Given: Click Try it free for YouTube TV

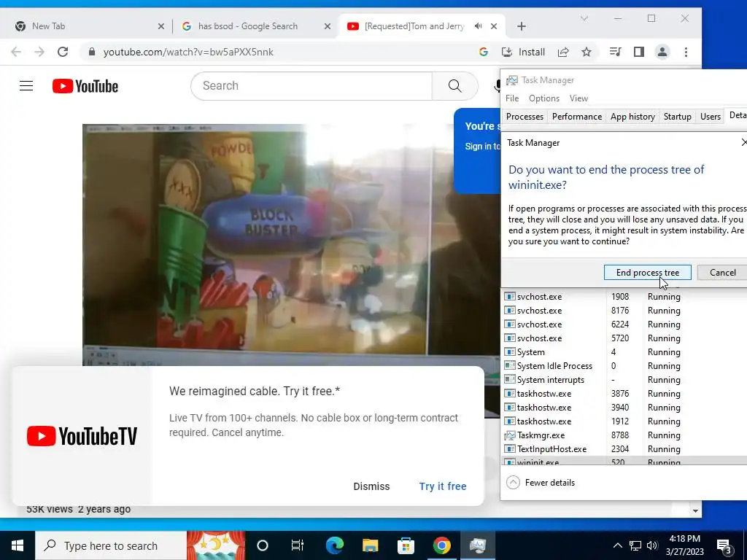Looking at the screenshot, I should 443,486.
